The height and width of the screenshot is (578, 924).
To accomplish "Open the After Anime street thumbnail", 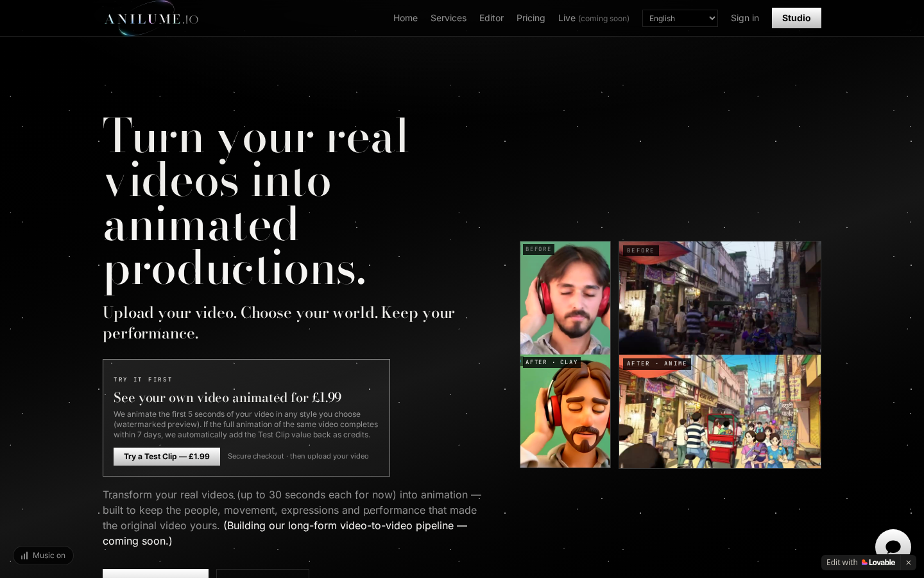I will click(x=720, y=412).
